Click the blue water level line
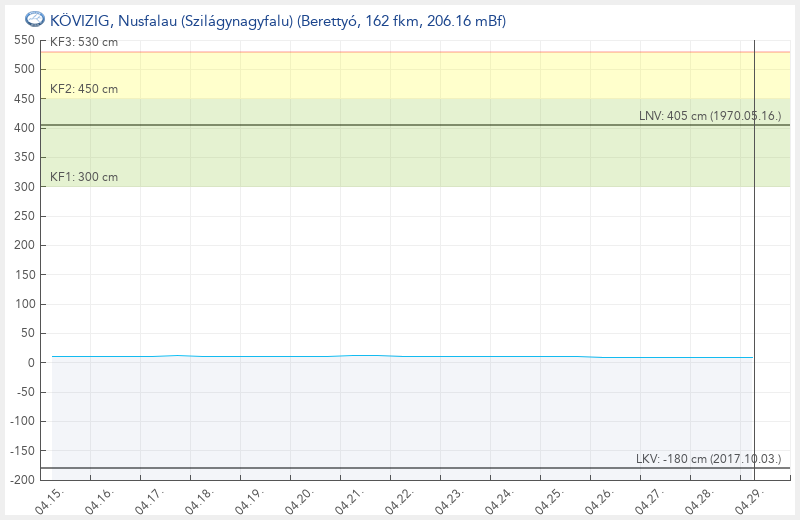Screen dimensions: 800x520 point(300,356)
